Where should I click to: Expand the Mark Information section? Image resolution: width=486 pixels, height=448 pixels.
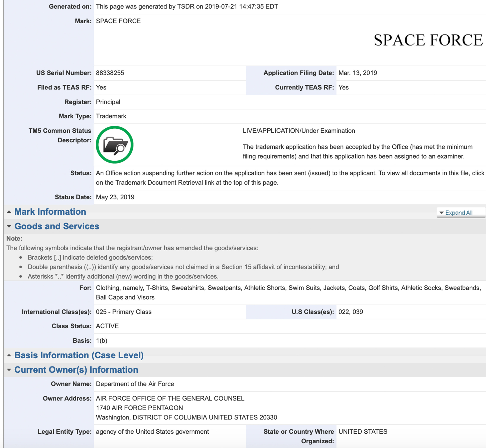coord(50,212)
